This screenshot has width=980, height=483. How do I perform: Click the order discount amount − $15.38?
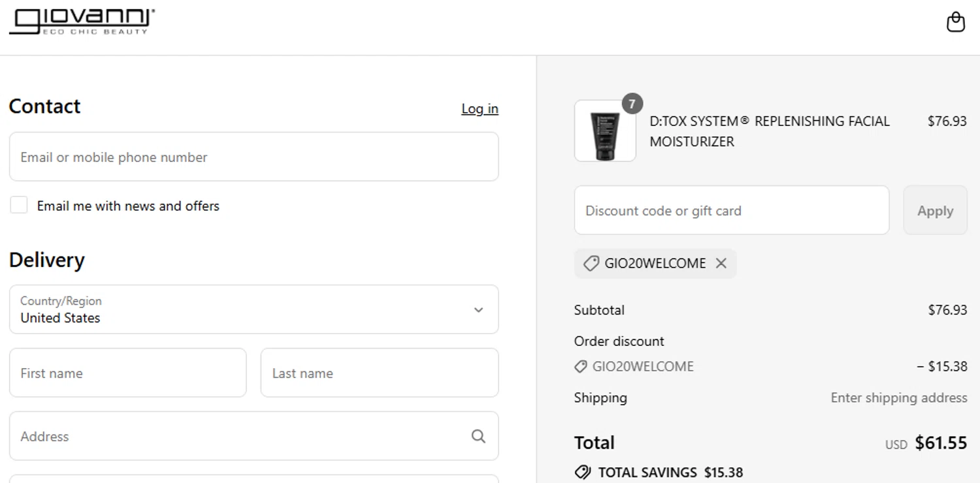coord(942,366)
